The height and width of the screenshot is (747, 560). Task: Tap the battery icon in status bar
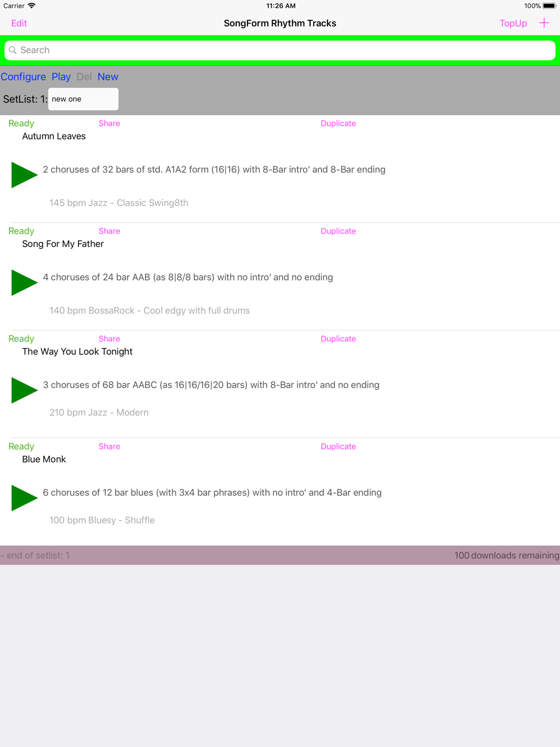pyautogui.click(x=549, y=6)
